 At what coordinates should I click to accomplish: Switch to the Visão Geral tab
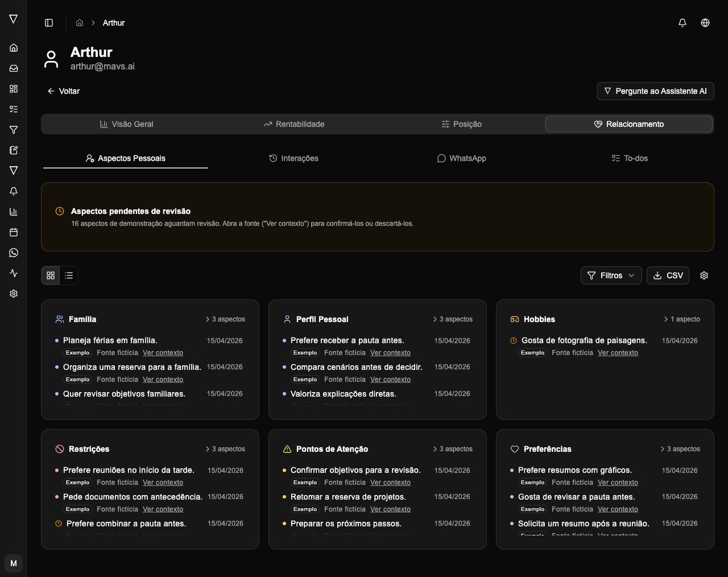(126, 124)
